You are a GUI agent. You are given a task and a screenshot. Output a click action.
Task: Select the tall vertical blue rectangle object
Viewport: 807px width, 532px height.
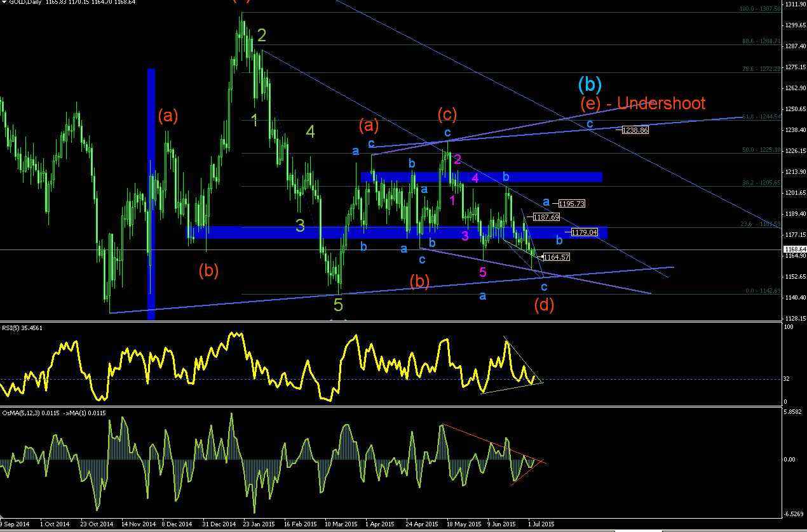pos(151,194)
